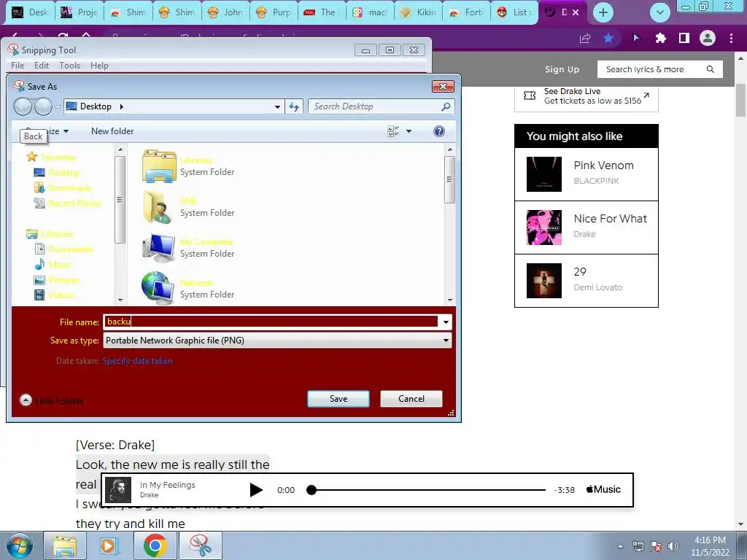
Task: Open Snipping Tool Tools menu
Action: [x=69, y=65]
